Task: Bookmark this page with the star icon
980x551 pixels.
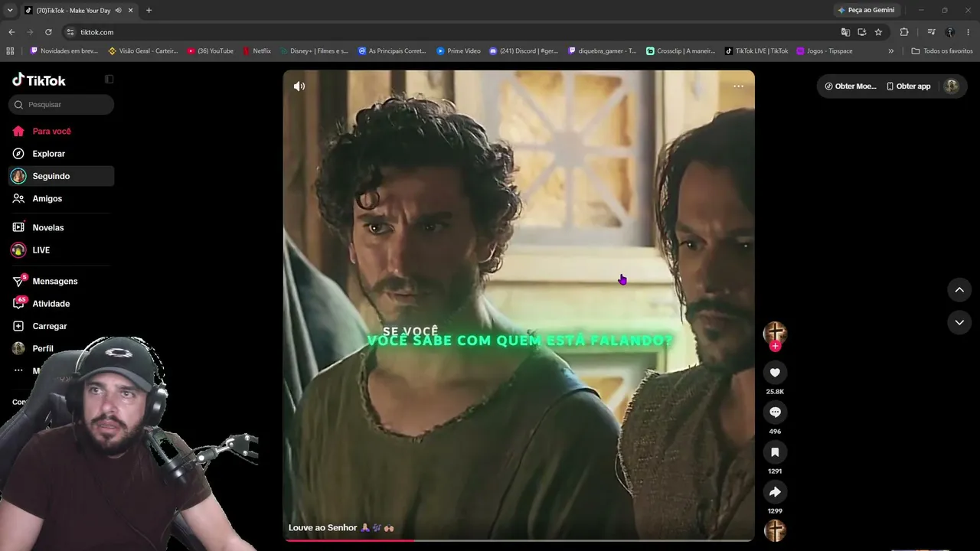Action: pos(878,32)
